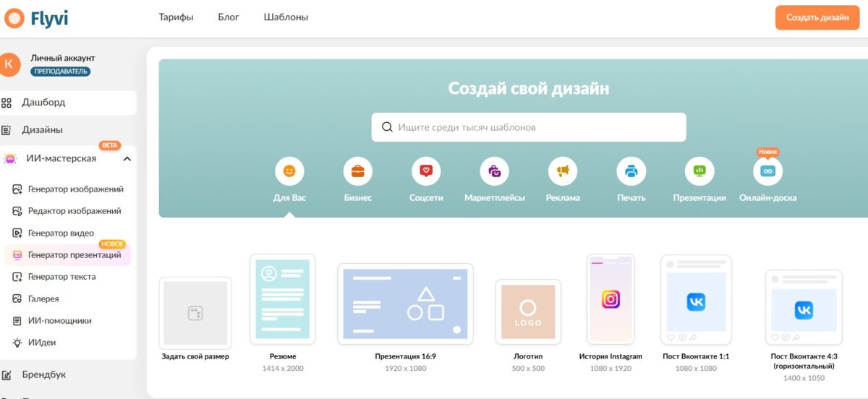This screenshot has height=399, width=868.
Task: Click the ИИдеи lightbulb icon
Action: tap(17, 343)
